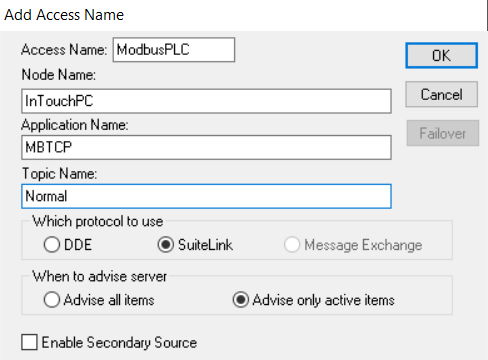This screenshot has height=360, width=488.
Task: Click the Which protocol to use group label
Action: coord(98,221)
